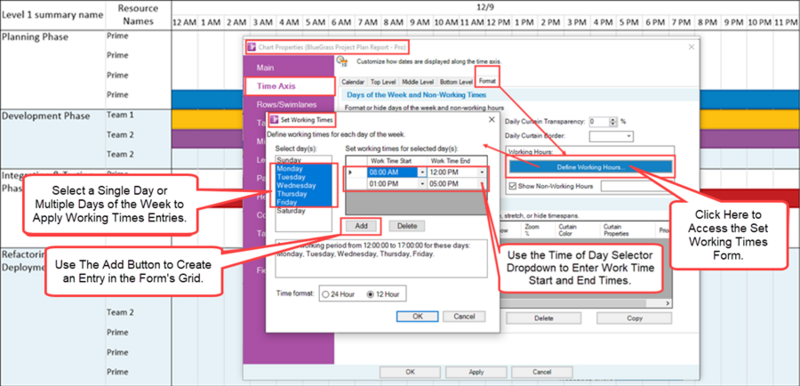The image size is (800, 386).
Task: Click the Work Time End column header
Action: [x=457, y=161]
